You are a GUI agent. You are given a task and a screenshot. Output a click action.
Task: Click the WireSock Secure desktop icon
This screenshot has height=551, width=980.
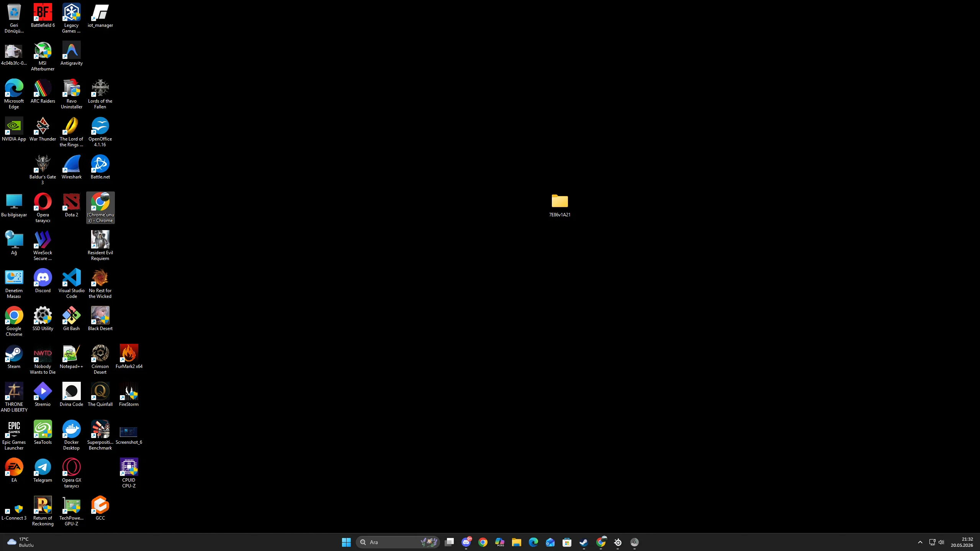click(x=43, y=246)
